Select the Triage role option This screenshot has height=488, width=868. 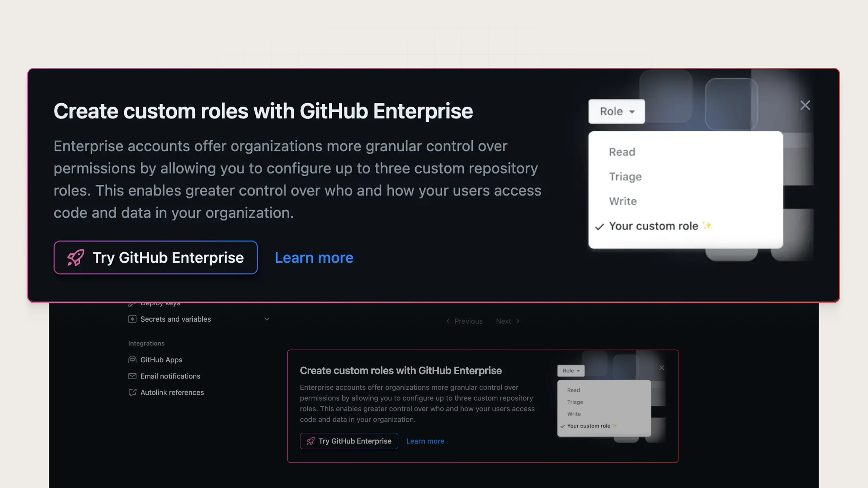(x=625, y=176)
